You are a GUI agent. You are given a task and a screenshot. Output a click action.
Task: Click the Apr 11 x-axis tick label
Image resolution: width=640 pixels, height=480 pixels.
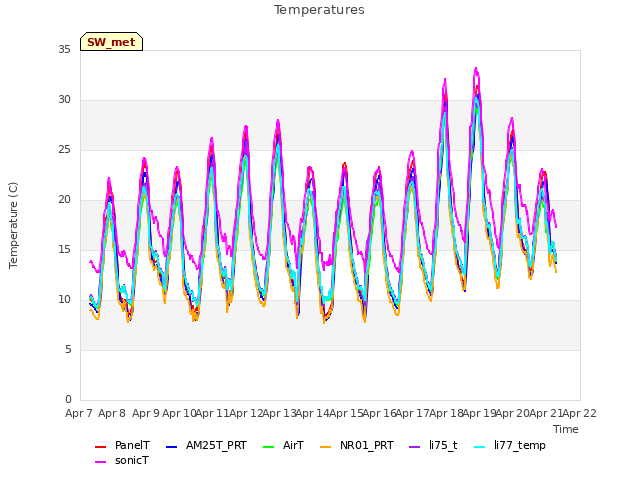coord(212,413)
